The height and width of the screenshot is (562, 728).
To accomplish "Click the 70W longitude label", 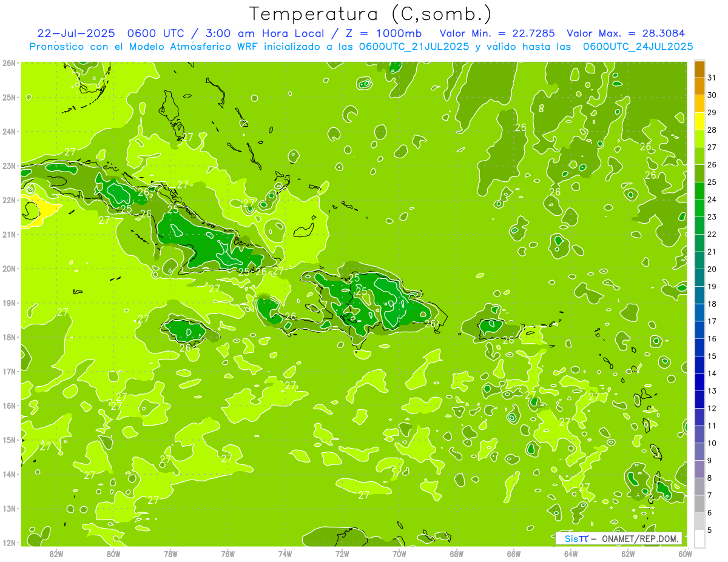I will tap(399, 554).
